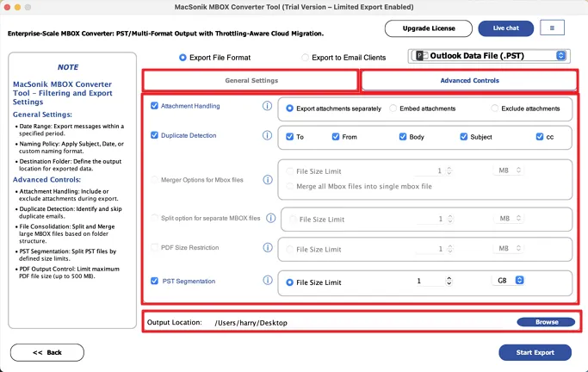Click Upgrade License button
Image resolution: width=588 pixels, height=372 pixels.
[x=429, y=28]
